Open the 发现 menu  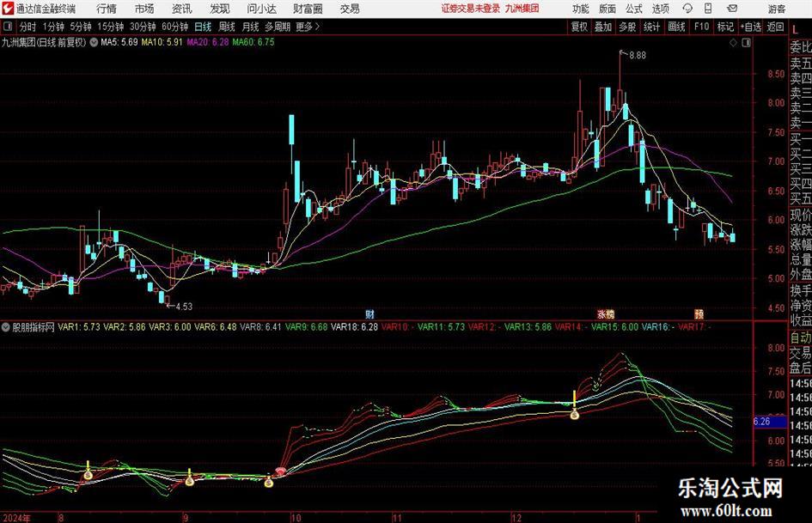click(x=220, y=9)
